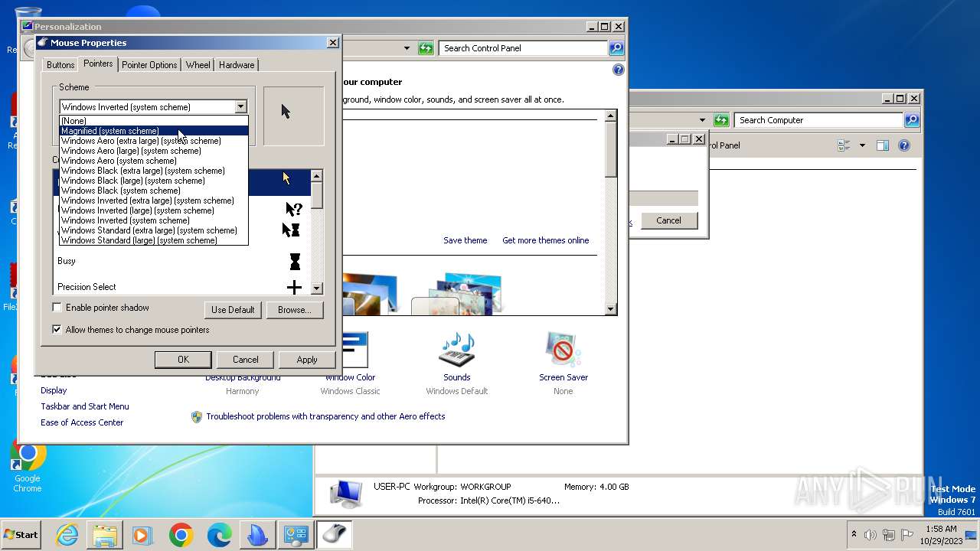Choose Windows Black (system scheme)
Image resolution: width=980 pixels, height=551 pixels.
154,191
